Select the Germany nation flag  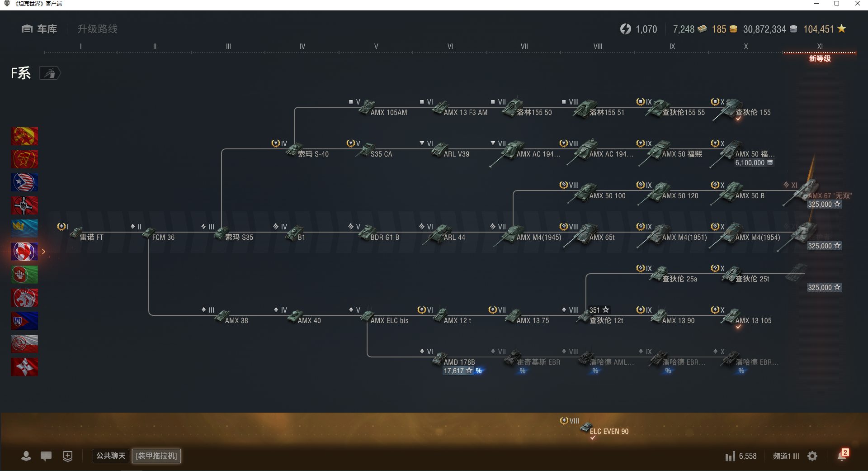coord(24,205)
